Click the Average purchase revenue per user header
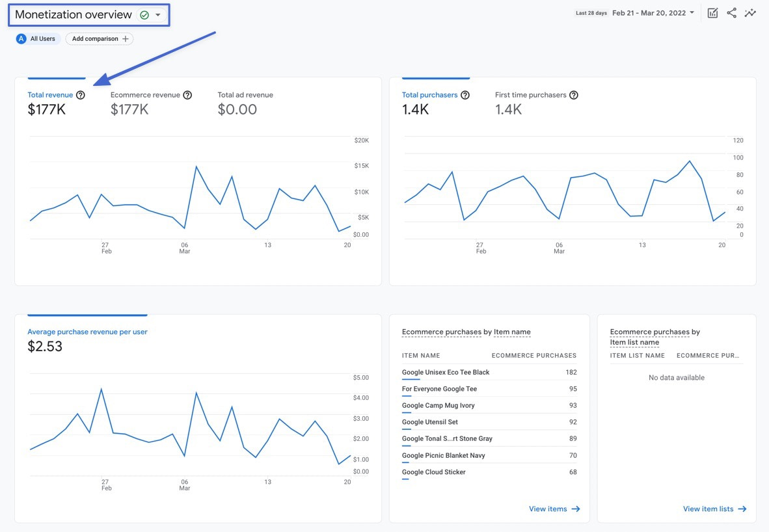The image size is (769, 532). 87,331
